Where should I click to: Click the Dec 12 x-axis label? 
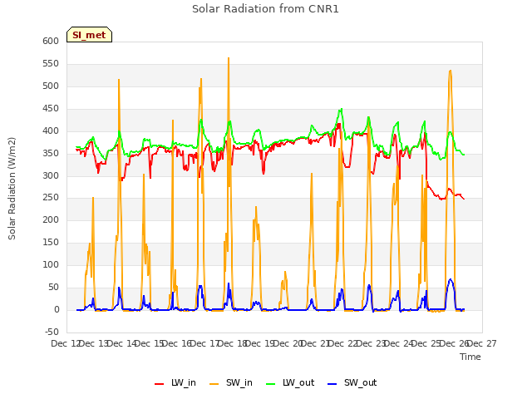pyautogui.click(x=66, y=343)
